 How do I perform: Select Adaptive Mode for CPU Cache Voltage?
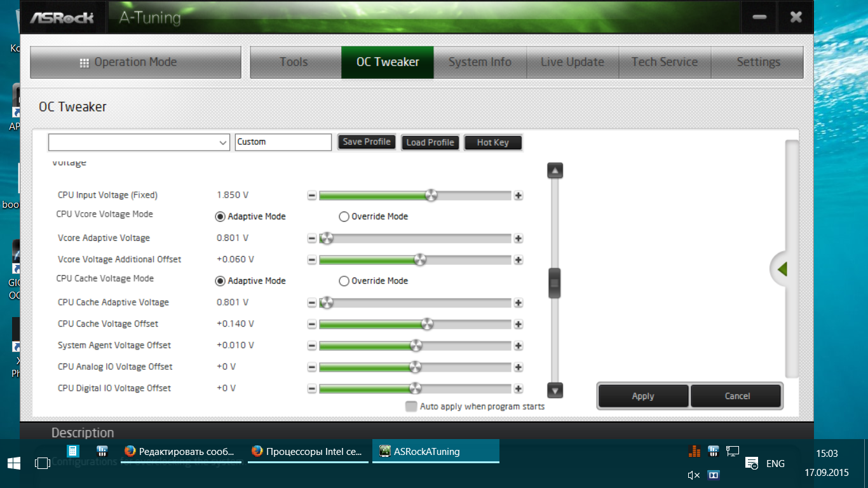pos(250,281)
